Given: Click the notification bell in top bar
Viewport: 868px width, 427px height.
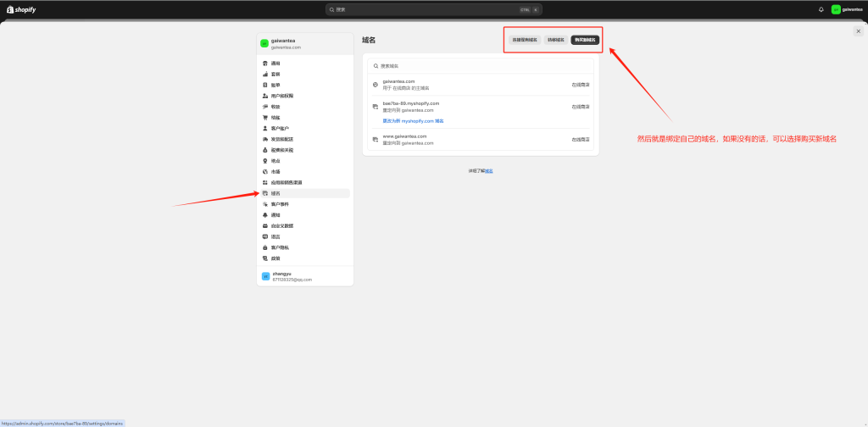Looking at the screenshot, I should [x=821, y=9].
